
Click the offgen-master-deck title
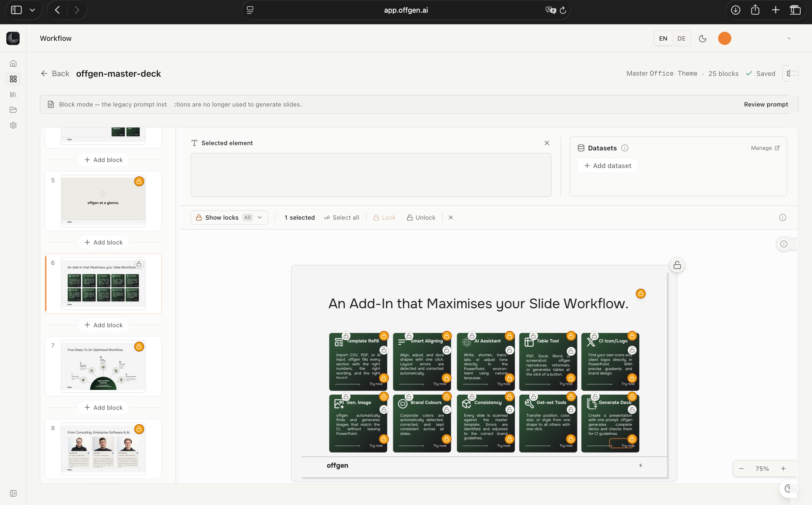[118, 73]
